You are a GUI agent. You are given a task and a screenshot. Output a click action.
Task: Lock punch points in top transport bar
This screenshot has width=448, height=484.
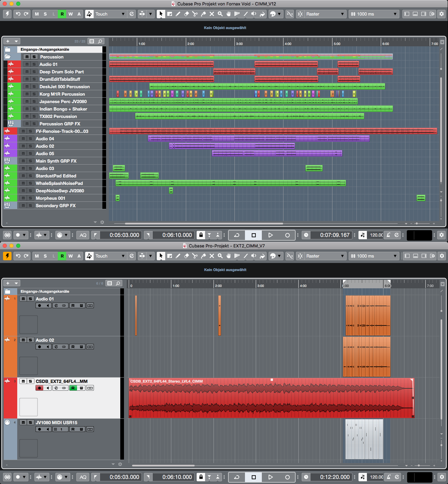[201, 235]
